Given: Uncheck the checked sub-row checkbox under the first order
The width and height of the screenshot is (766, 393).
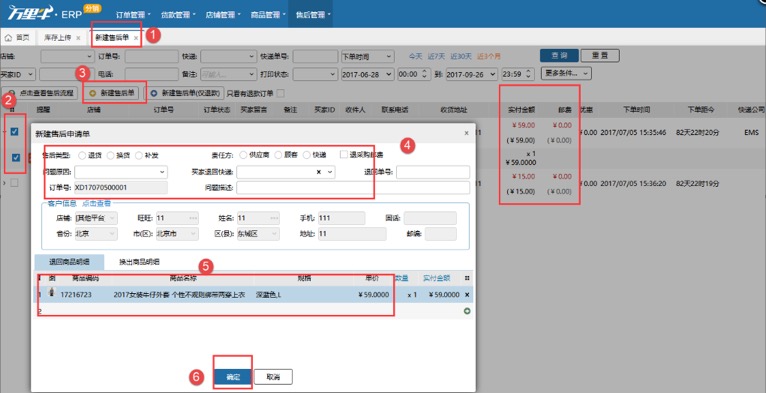Looking at the screenshot, I should [16, 157].
